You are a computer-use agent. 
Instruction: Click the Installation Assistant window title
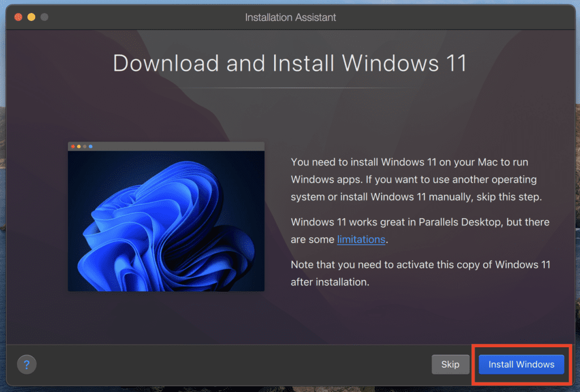(291, 18)
